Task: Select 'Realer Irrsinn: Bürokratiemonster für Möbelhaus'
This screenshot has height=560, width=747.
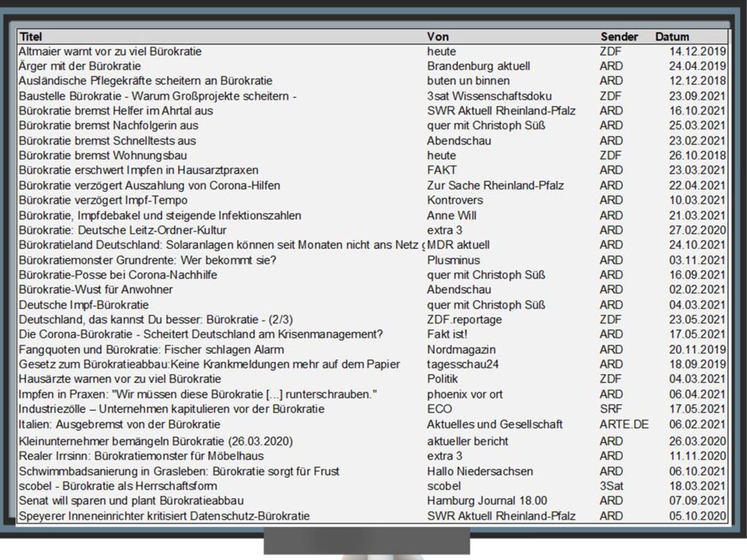Action: 373,456
